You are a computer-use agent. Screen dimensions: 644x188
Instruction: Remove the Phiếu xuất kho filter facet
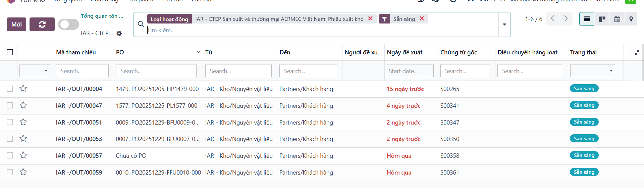pyautogui.click(x=370, y=18)
